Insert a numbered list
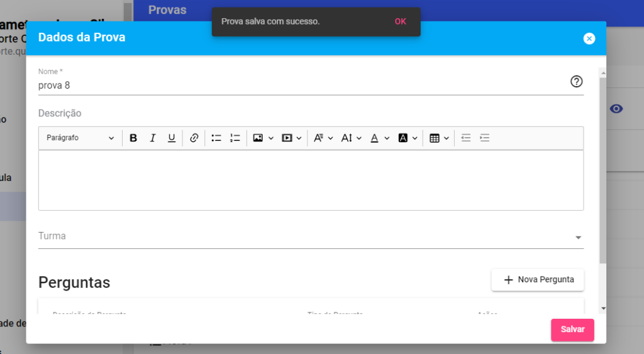The image size is (644, 354). point(235,138)
